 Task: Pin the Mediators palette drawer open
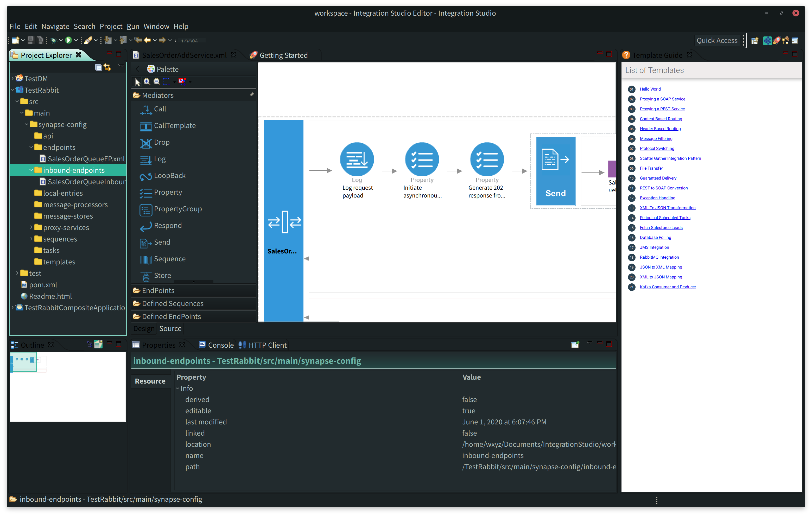click(x=252, y=95)
